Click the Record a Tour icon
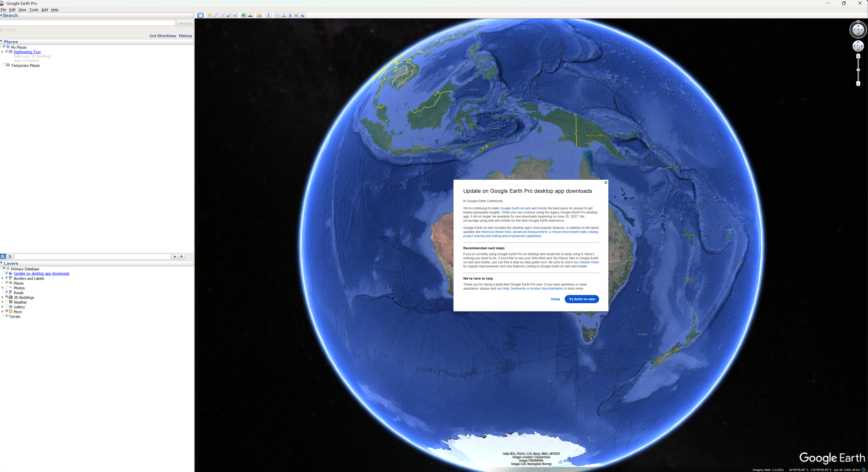 click(235, 16)
